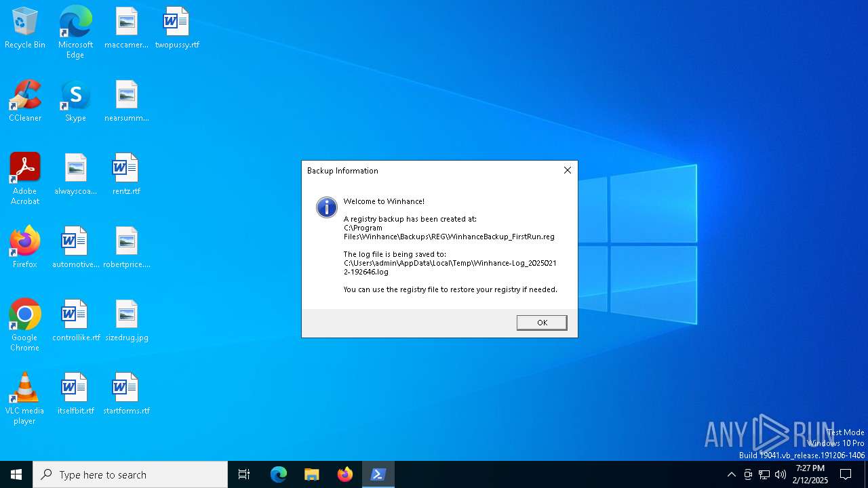This screenshot has width=868, height=488.
Task: Click the Meet Now tray icon
Action: point(748,474)
